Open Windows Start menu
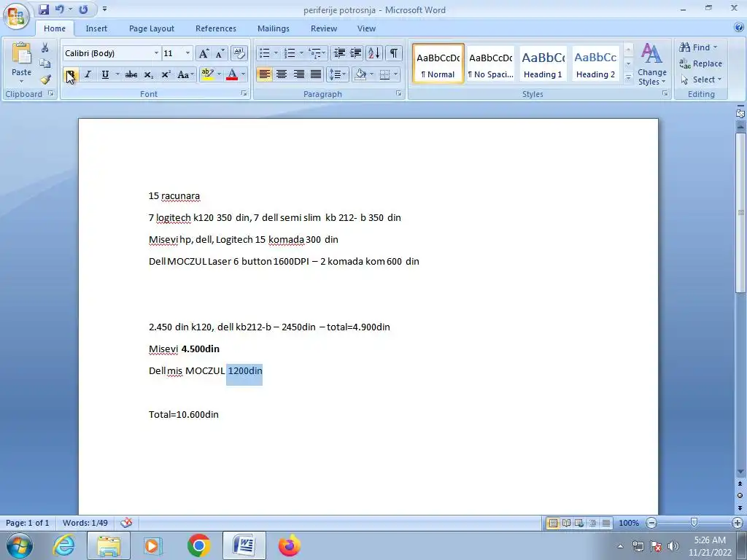Screen dimensions: 747x560 point(20,545)
